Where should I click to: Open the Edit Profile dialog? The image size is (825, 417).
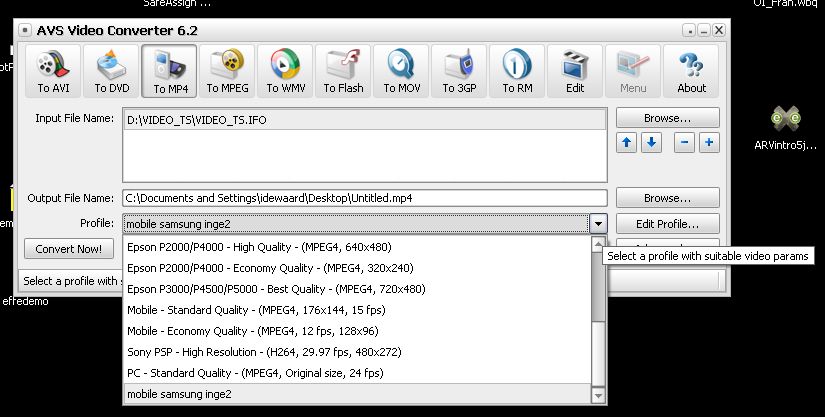668,224
